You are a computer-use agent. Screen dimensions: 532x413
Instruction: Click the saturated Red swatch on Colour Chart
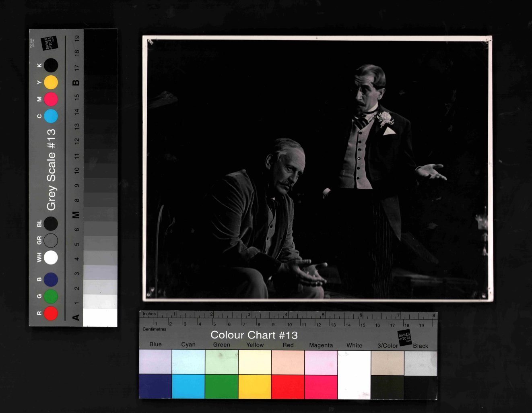288,386
